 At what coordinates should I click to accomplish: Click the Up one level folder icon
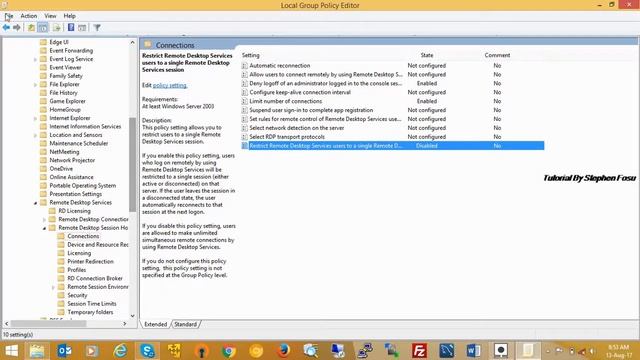pos(31,27)
